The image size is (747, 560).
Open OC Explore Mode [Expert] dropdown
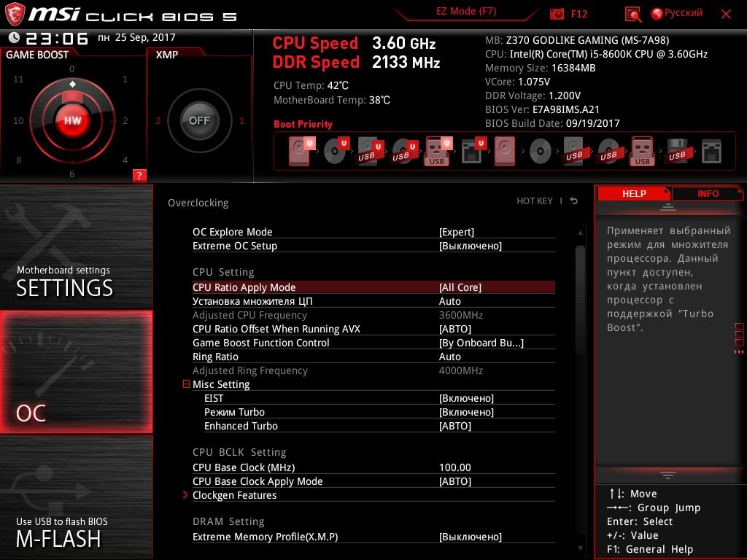457,232
